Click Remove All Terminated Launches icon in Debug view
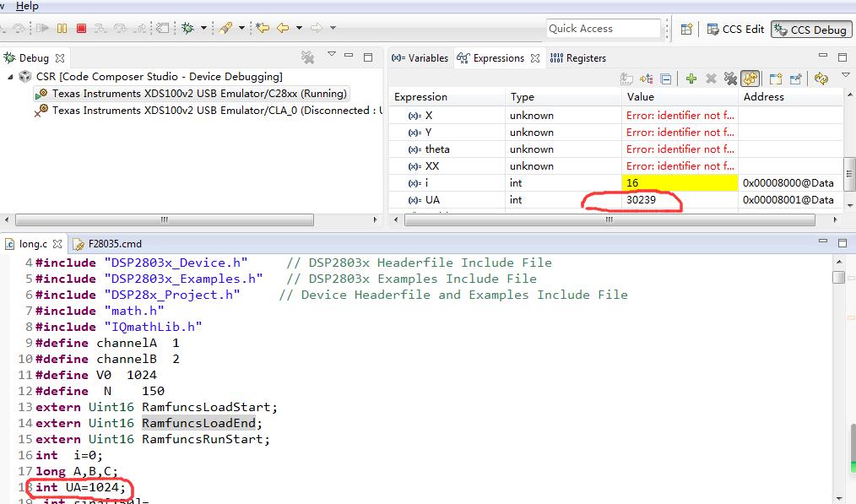The image size is (856, 504). point(308,57)
